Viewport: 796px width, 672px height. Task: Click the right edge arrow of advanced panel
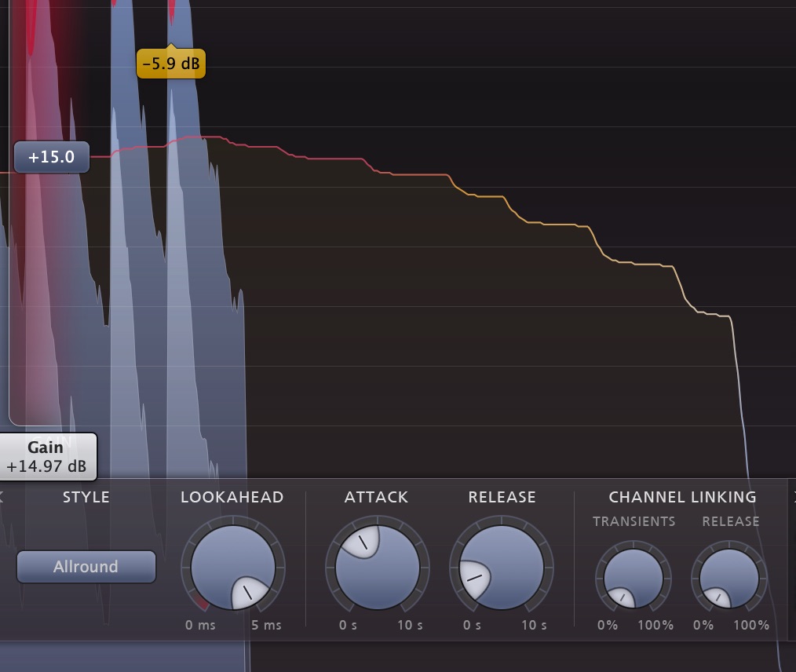coord(792,497)
